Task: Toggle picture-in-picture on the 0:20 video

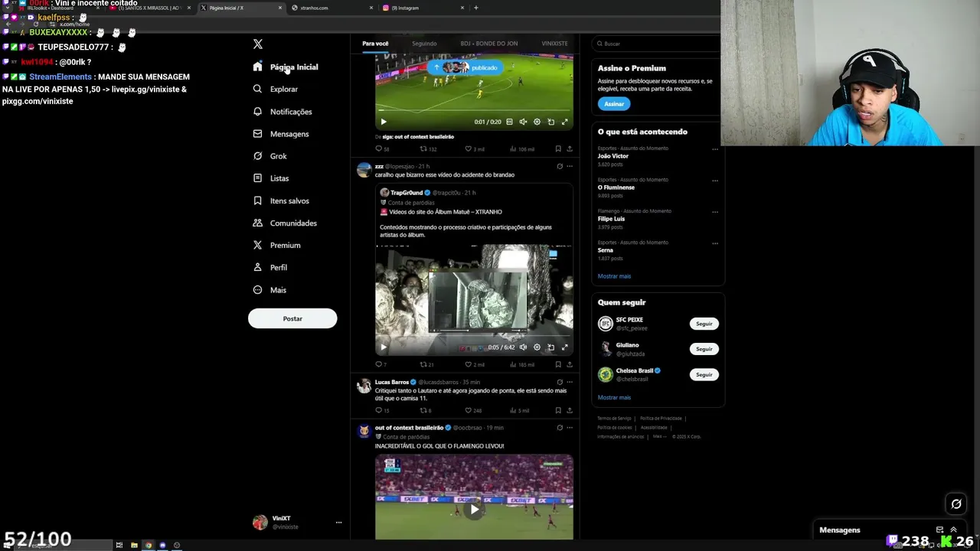Action: tap(550, 122)
